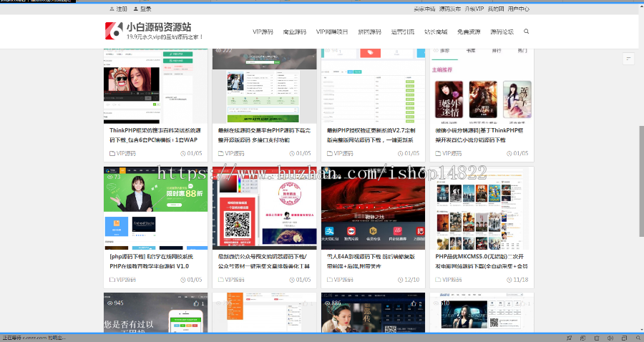Click the eye view-count icon showing 945
Screen dimensions: 644x342
point(110,303)
